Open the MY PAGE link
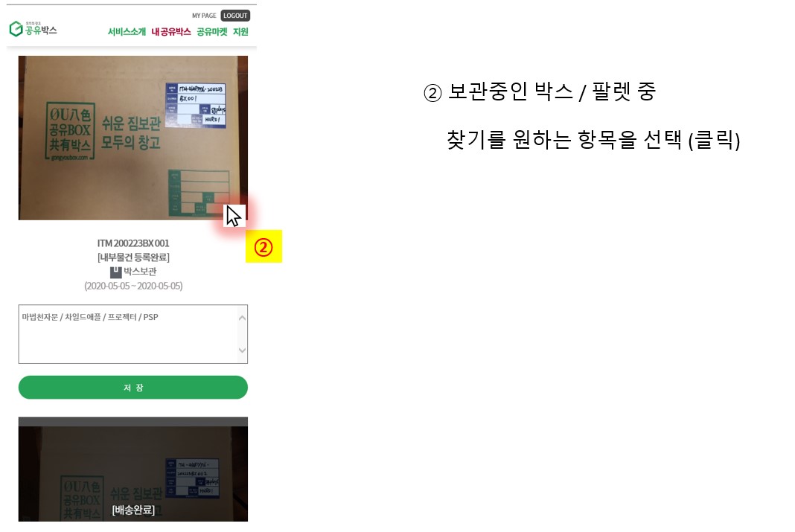Screen dimensions: 795x532 [204, 16]
